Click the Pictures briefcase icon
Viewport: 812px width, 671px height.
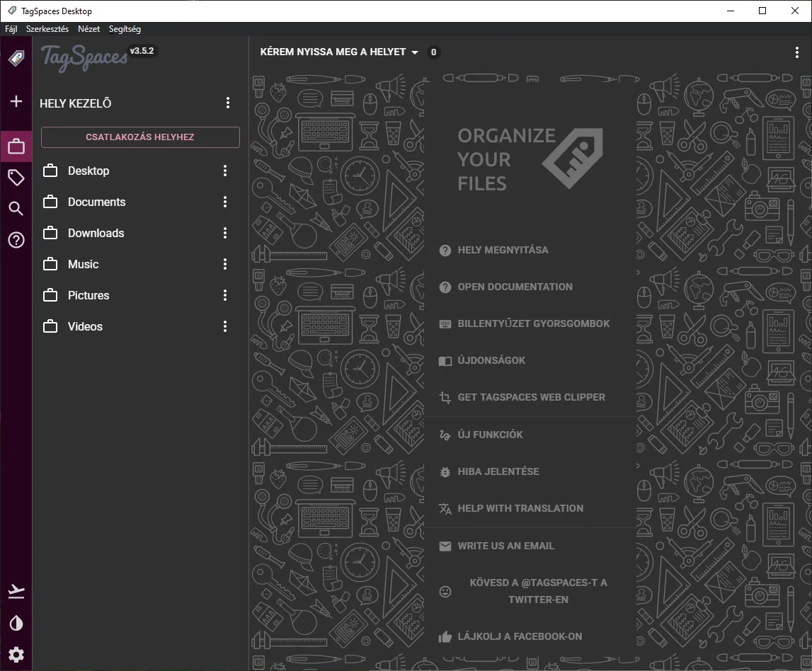tap(50, 294)
